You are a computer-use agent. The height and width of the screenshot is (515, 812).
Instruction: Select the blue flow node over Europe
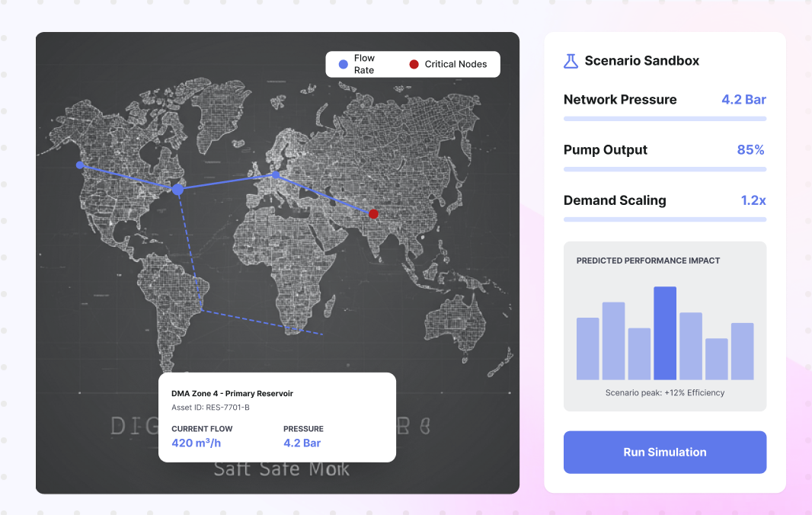coord(276,175)
